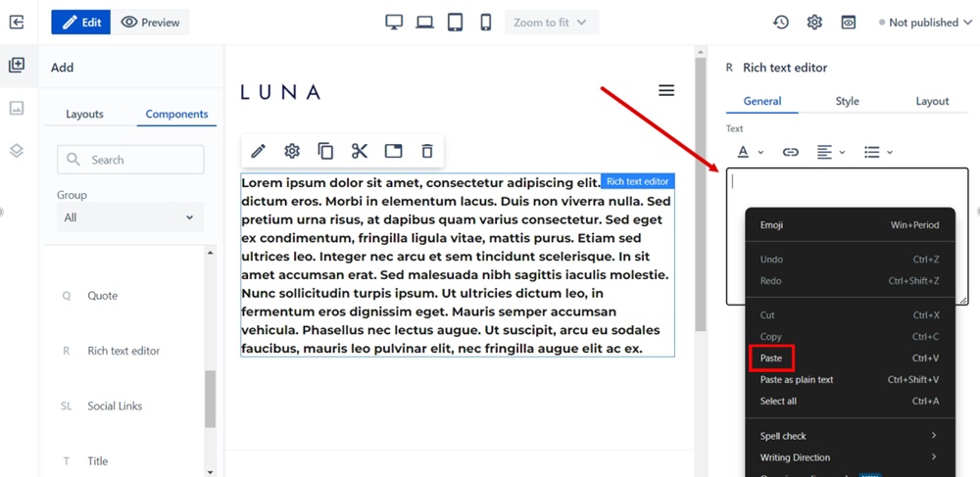The height and width of the screenshot is (477, 980).
Task: Open the image assets sidebar icon
Action: [x=17, y=108]
